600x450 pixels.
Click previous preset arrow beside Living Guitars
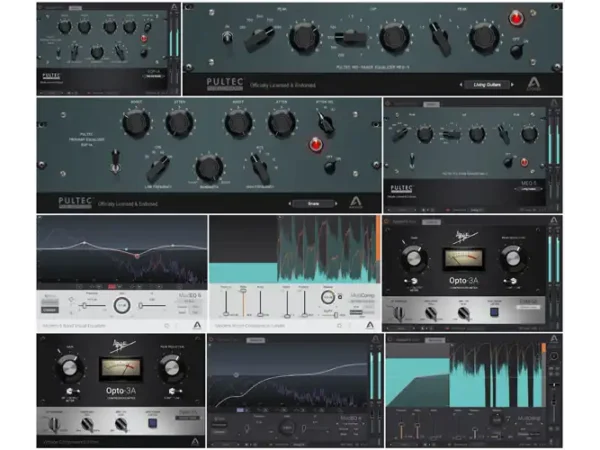[x=461, y=85]
